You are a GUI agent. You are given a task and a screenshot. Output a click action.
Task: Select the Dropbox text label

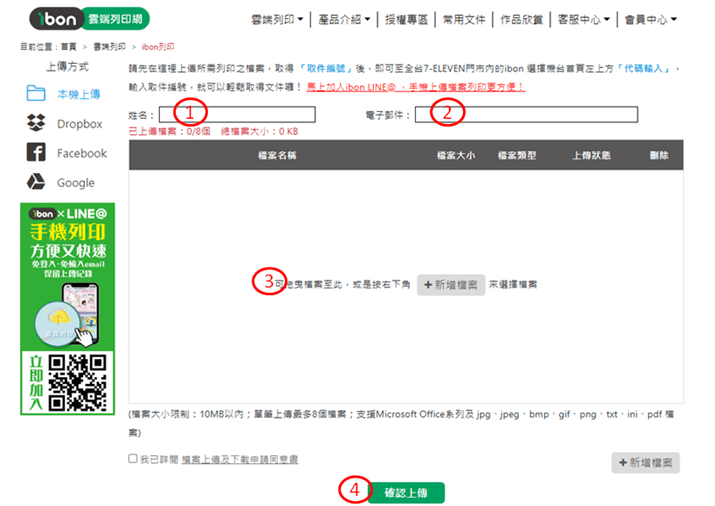pos(79,124)
